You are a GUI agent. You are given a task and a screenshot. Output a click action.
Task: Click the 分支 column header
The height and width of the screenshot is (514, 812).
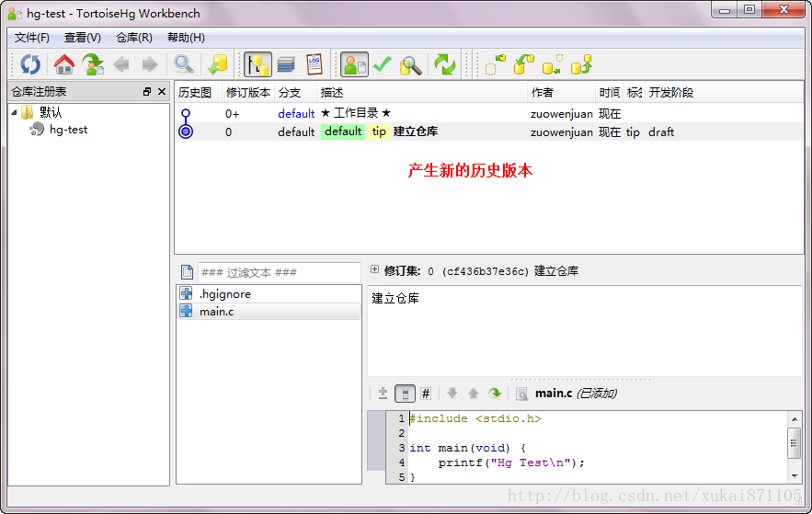pos(295,93)
